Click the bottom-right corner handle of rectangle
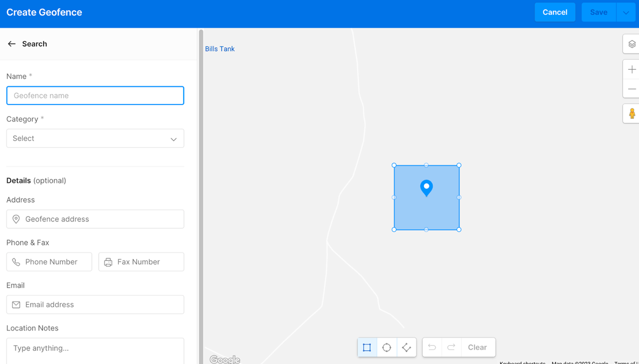Viewport: 639px width, 364px height. click(459, 230)
